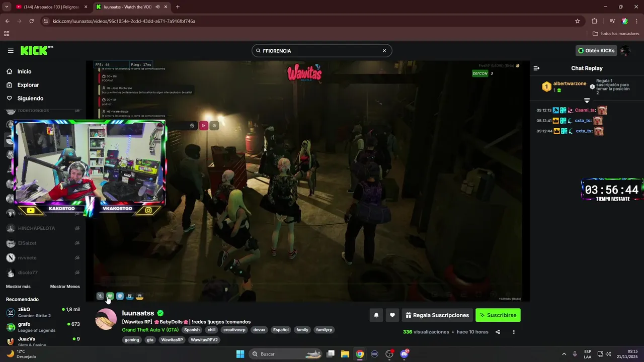Open recommended channel zEkO
This screenshot has width=644, height=362.
click(x=43, y=312)
